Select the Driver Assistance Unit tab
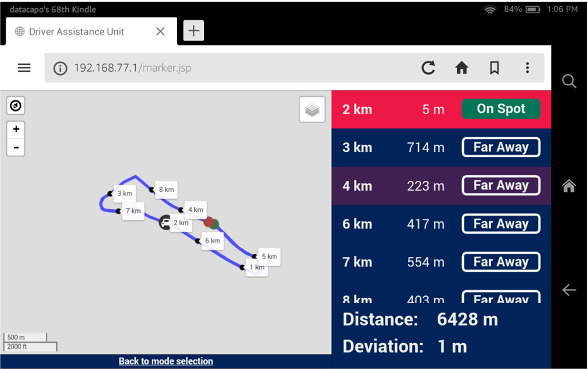588x369 pixels. pyautogui.click(x=77, y=32)
